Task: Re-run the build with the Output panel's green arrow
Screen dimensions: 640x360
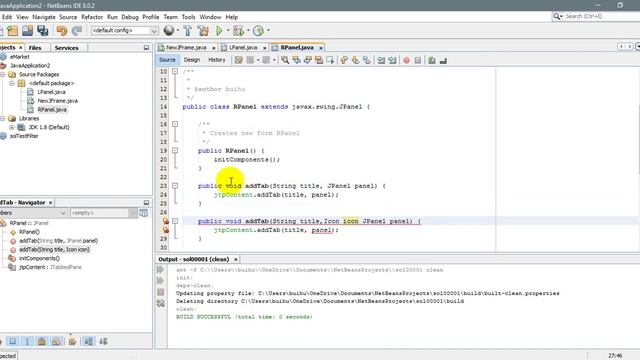Action: pos(160,270)
